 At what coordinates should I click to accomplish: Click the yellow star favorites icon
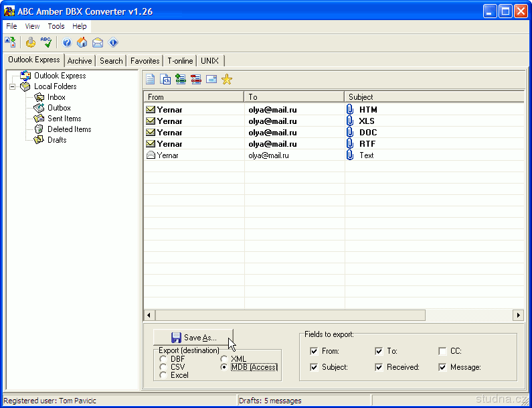[x=227, y=80]
